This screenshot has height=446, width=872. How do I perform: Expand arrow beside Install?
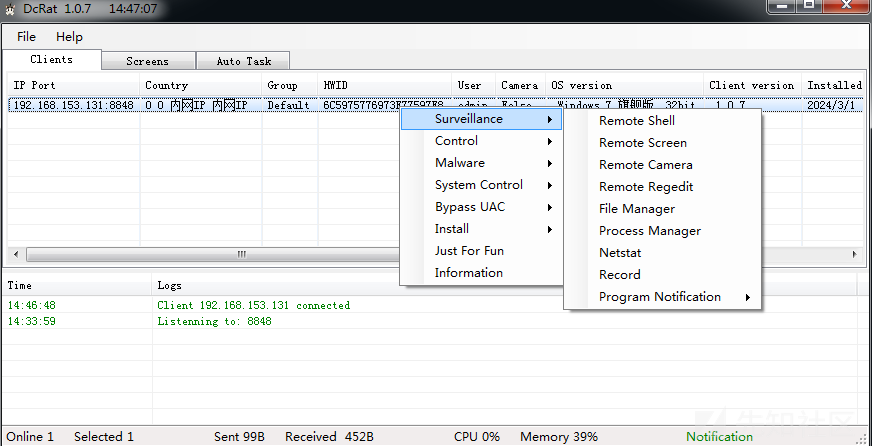(549, 229)
